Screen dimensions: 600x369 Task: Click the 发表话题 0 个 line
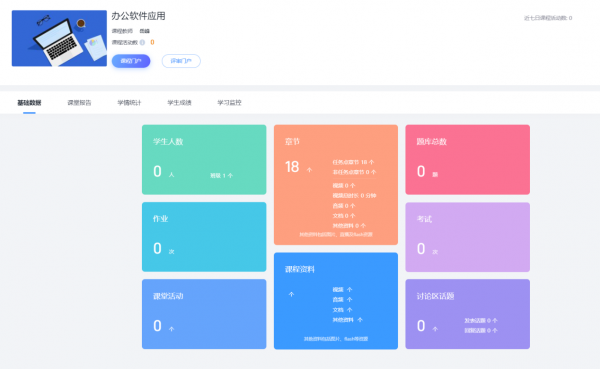click(481, 320)
